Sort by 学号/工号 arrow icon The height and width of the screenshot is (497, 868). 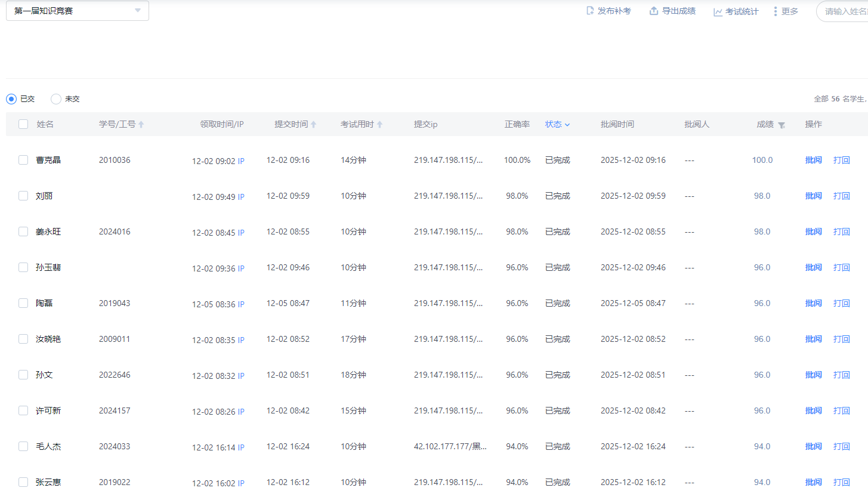(x=141, y=125)
